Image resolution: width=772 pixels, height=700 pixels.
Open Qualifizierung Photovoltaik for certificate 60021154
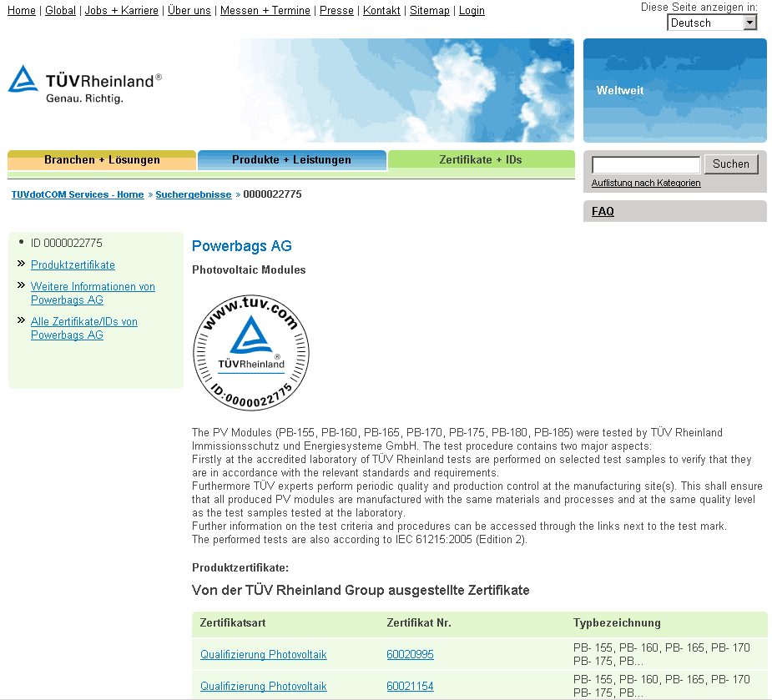tap(264, 686)
